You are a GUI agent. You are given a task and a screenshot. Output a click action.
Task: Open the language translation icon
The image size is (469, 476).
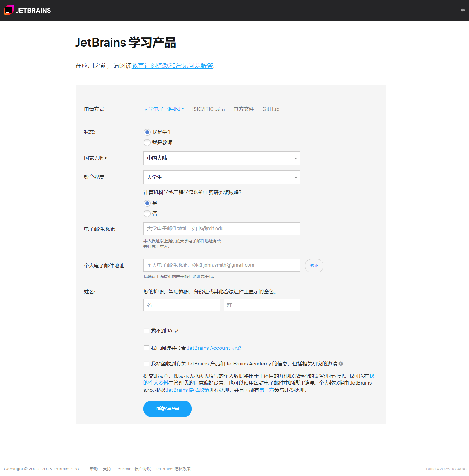coord(462,10)
